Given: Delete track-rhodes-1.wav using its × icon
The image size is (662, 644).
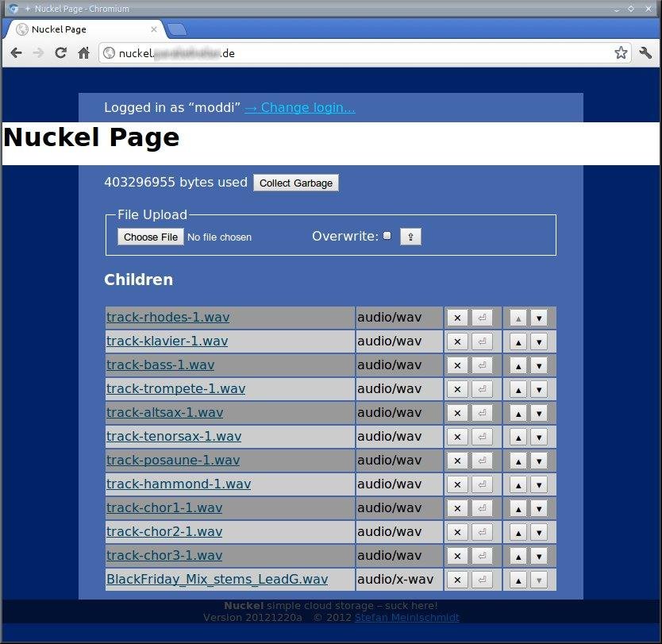Looking at the screenshot, I should 457,317.
